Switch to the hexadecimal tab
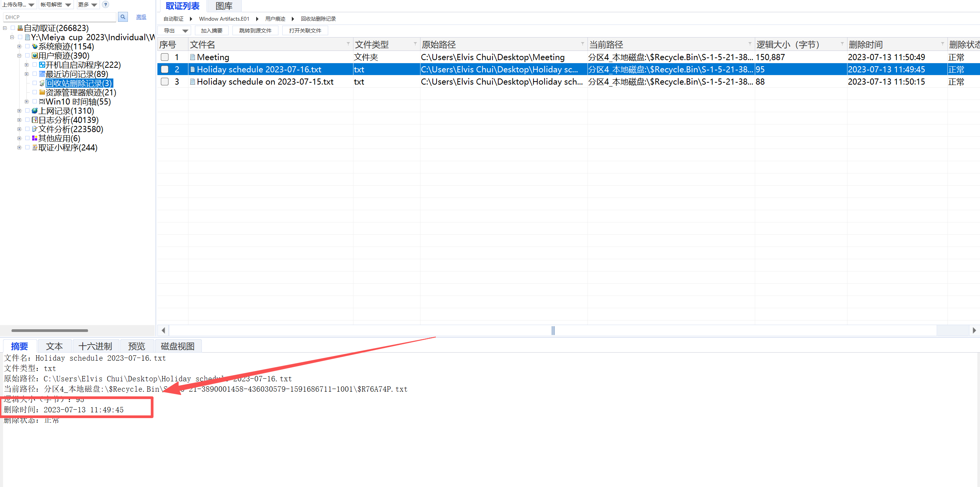The width and height of the screenshot is (980, 487). click(x=95, y=346)
